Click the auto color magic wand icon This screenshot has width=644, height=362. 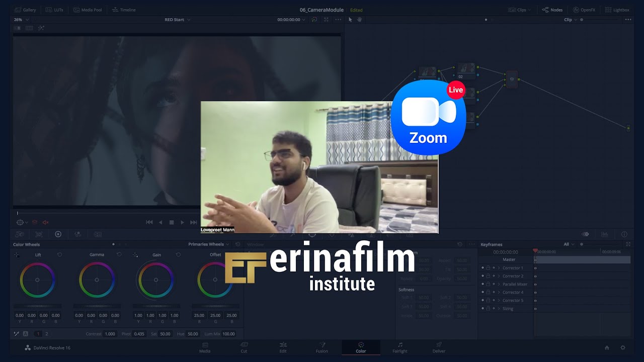point(16,333)
